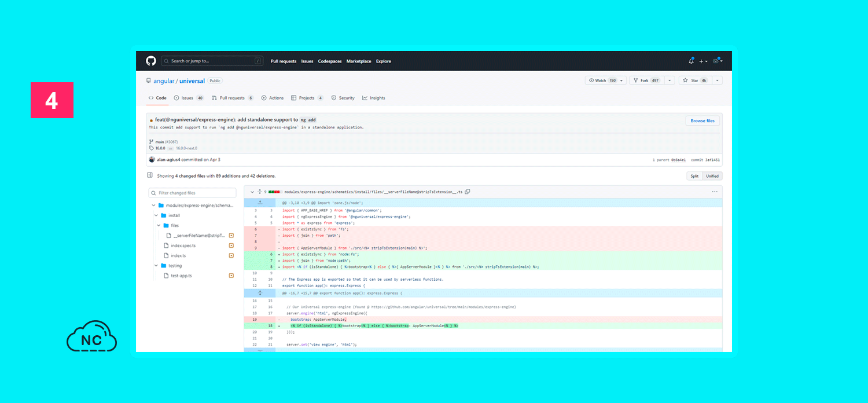Open Pull requests in top navigation
Viewport: 868px width, 403px height.
[284, 61]
